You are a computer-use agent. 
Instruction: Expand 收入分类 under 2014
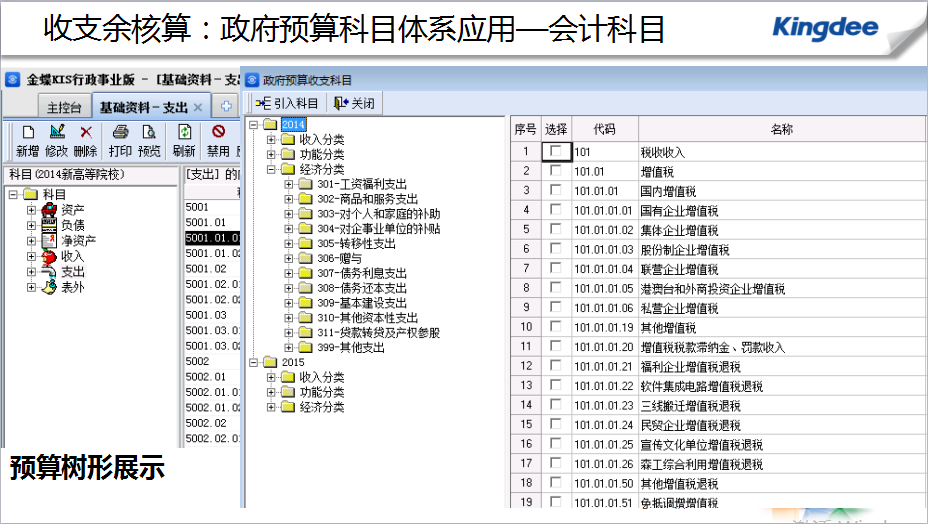[270, 140]
